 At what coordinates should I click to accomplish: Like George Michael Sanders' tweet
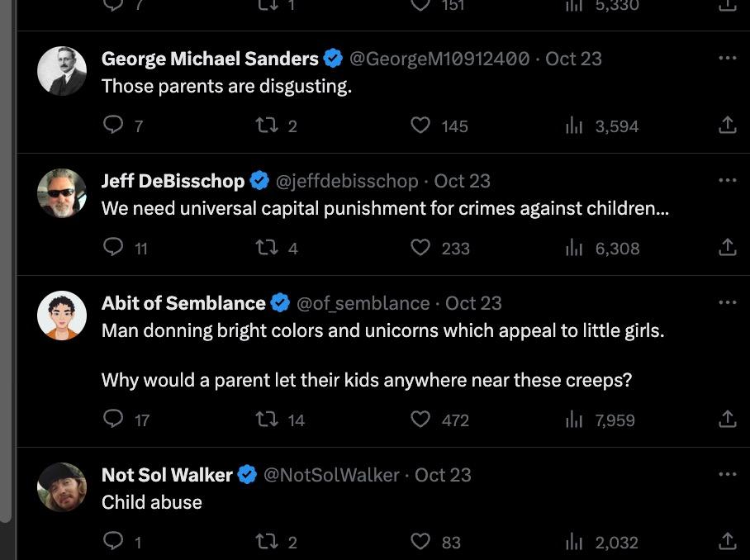click(x=421, y=126)
